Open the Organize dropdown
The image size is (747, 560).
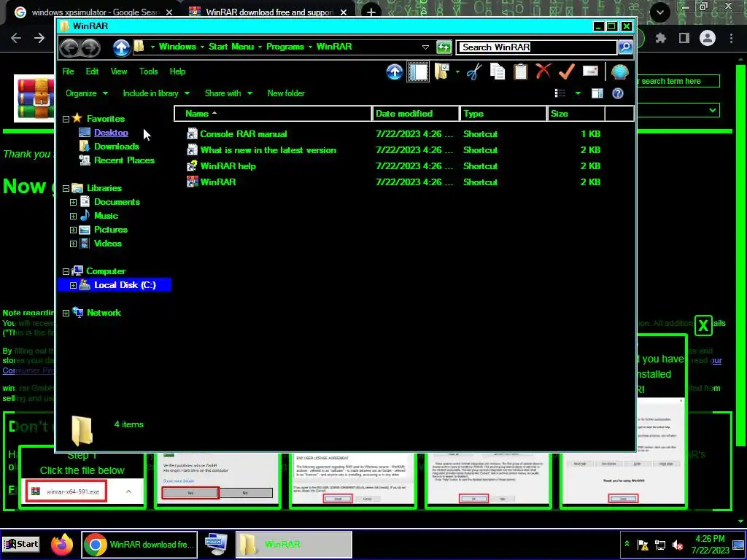[x=86, y=93]
